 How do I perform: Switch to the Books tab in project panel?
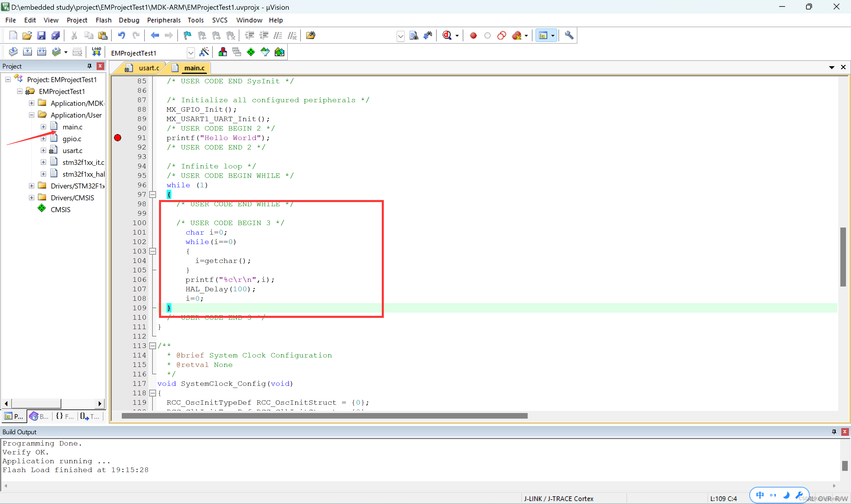[39, 416]
